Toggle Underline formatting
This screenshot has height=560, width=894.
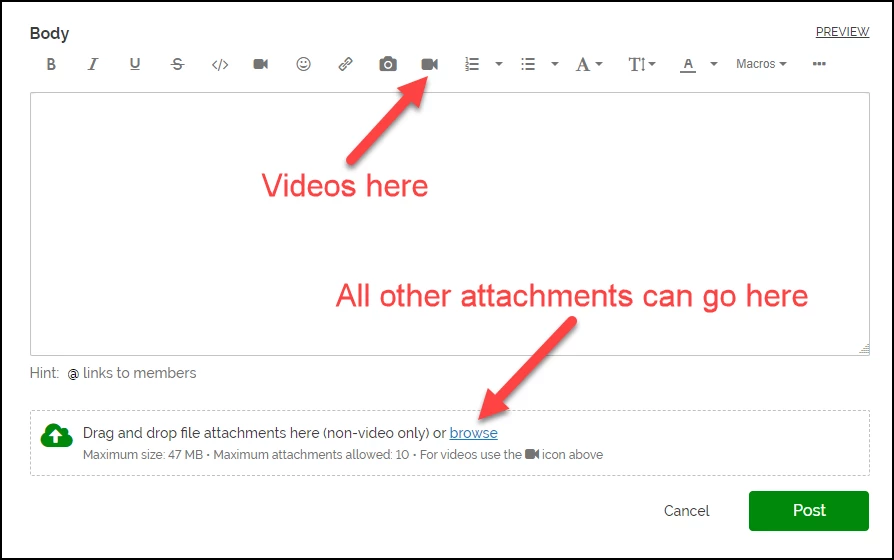(x=135, y=64)
